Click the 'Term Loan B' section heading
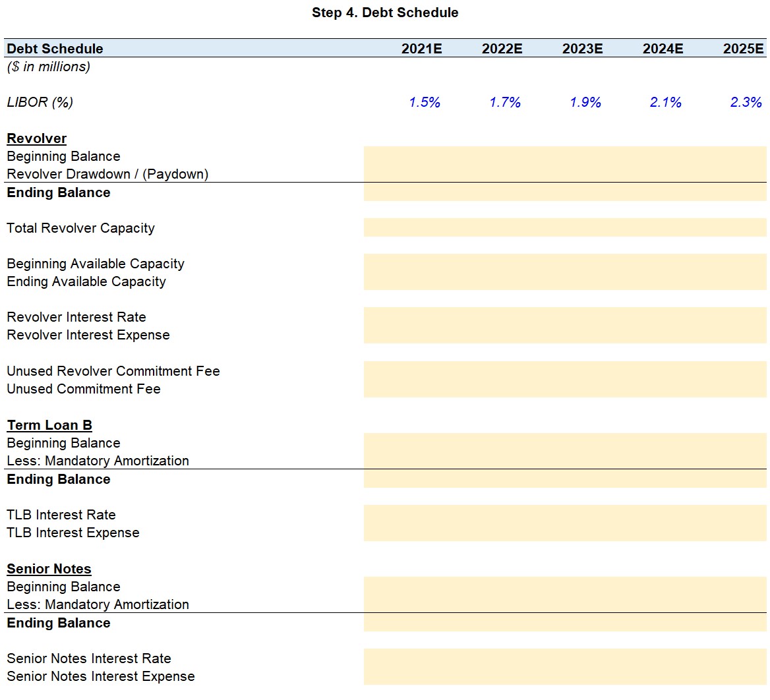Viewport: 770px width, 700px height. tap(49, 425)
